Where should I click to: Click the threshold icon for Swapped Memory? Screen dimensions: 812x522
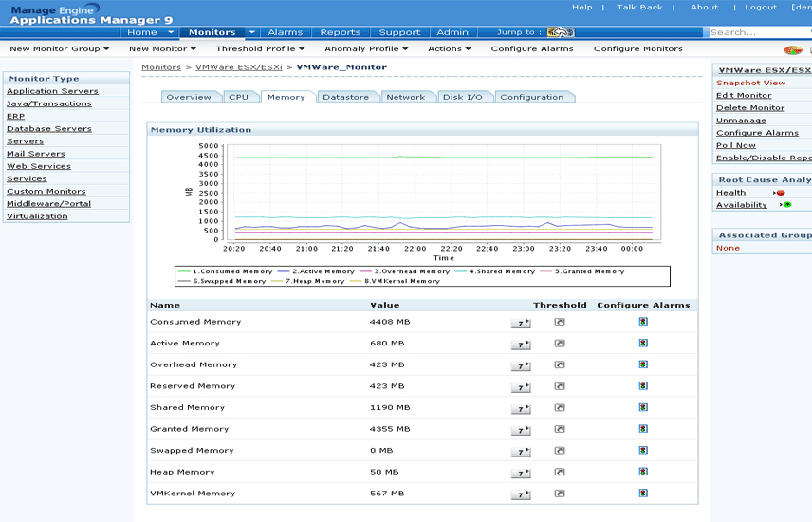560,451
